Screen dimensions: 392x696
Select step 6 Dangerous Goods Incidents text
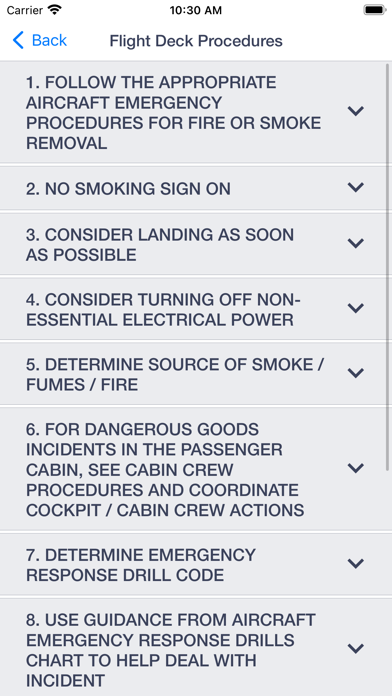pos(165,470)
